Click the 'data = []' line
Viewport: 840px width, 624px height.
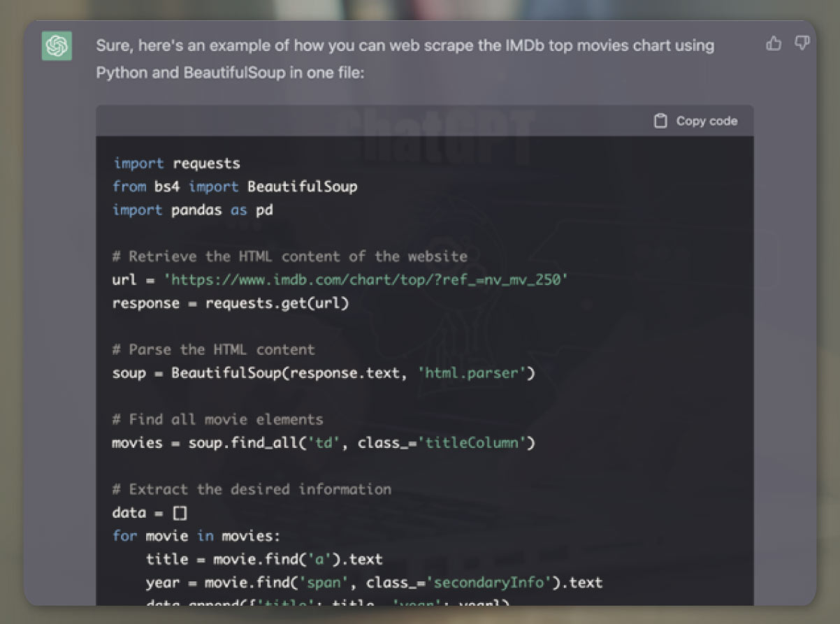coord(150,513)
